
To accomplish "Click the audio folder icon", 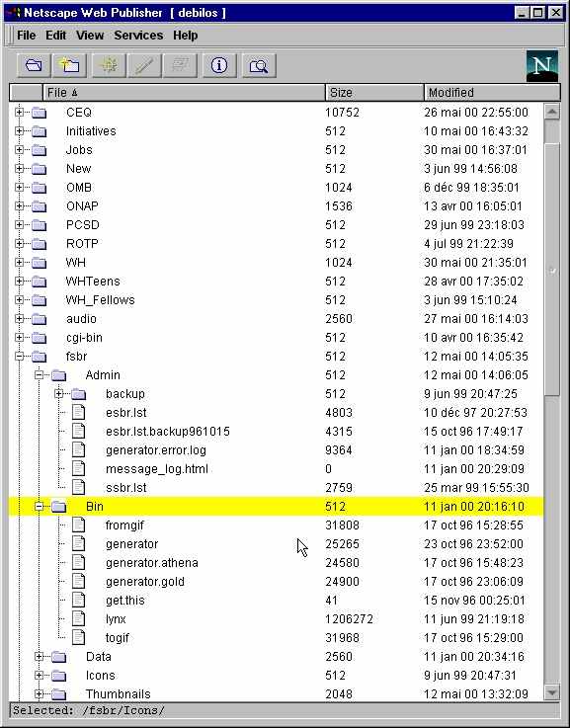I will point(39,319).
